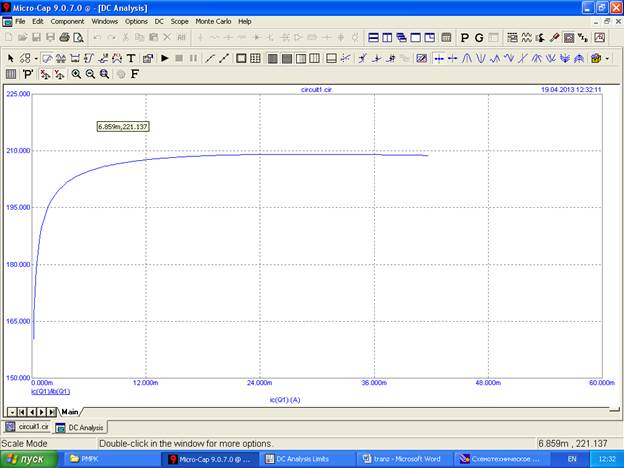This screenshot has height=468, width=624.
Task: Open the File menu
Action: (20, 21)
